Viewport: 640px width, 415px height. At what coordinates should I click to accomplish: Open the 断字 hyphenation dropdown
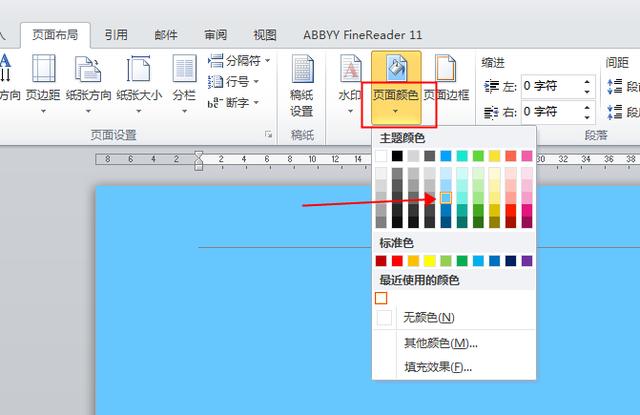(x=233, y=102)
